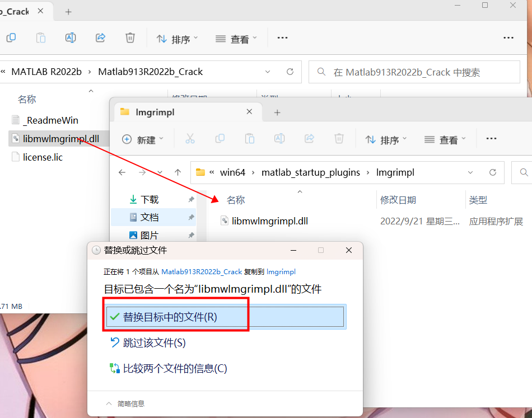Go back using the left arrow in lmgrimpl window
The width and height of the screenshot is (532, 418).
point(122,172)
